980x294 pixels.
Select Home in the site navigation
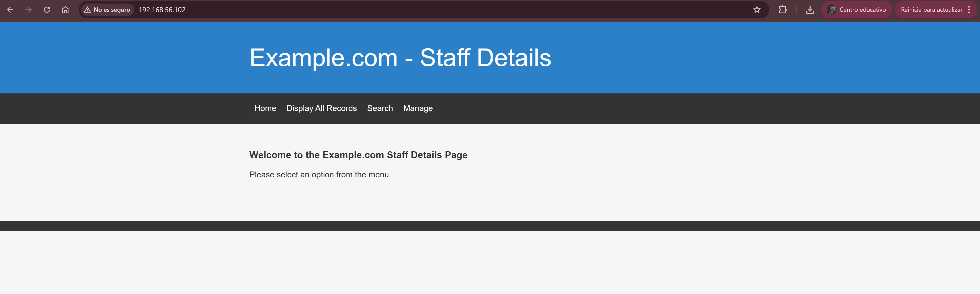click(x=265, y=108)
